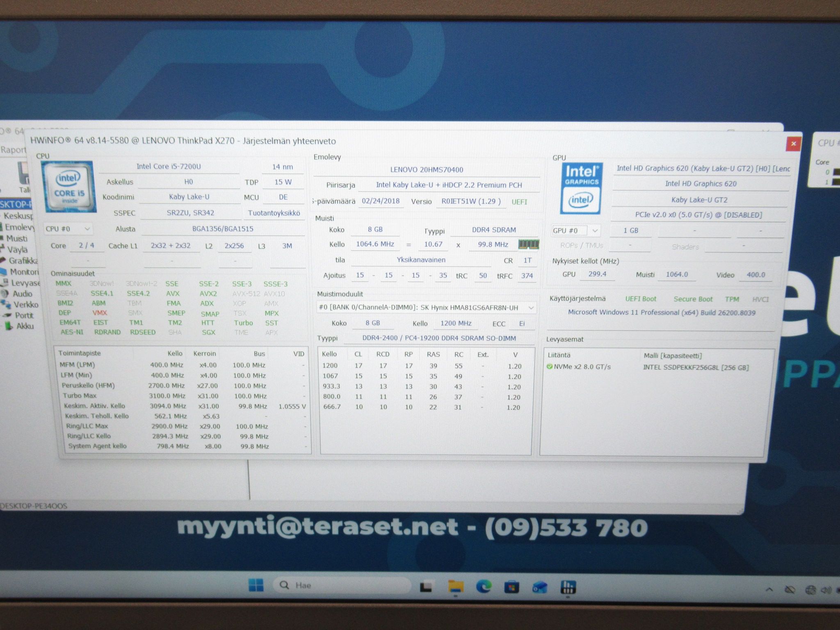
Task: Open Task View on taskbar
Action: click(x=426, y=587)
